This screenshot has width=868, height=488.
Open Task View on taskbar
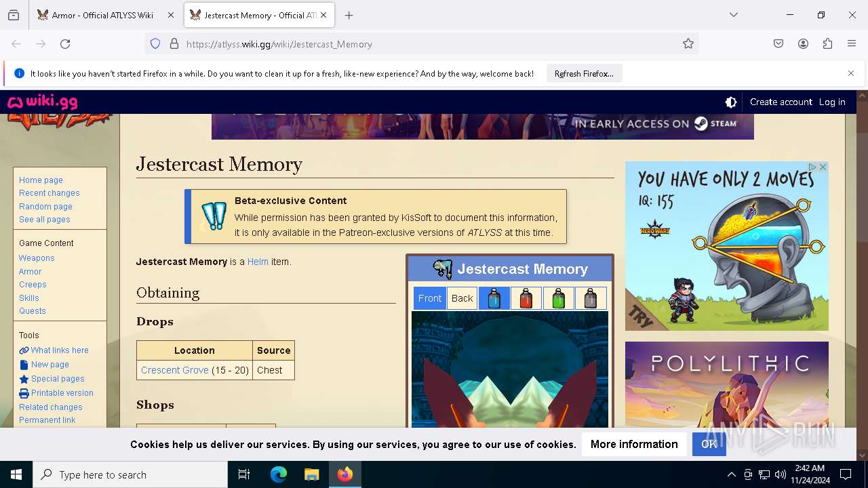244,474
